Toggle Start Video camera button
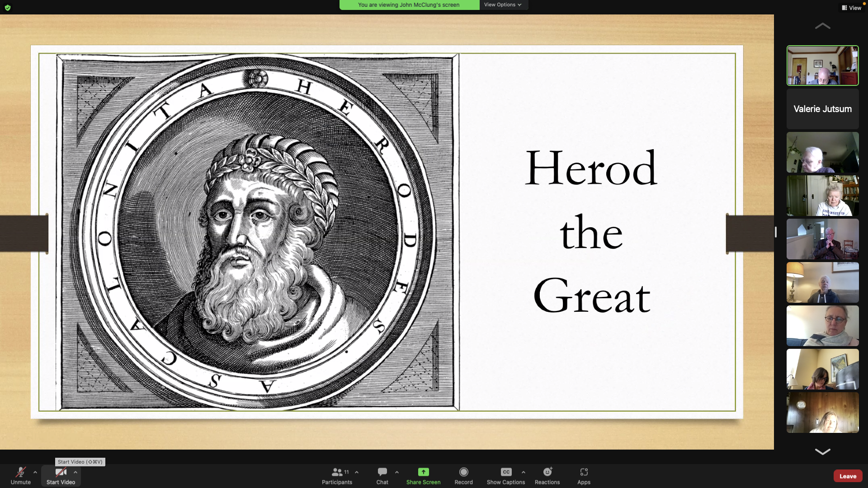The width and height of the screenshot is (868, 488). click(x=61, y=472)
